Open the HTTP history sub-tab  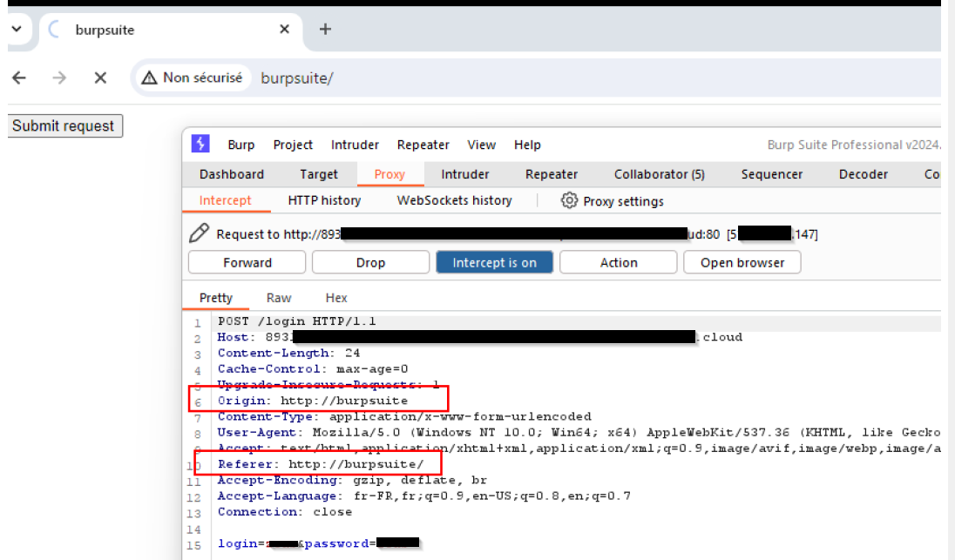[x=325, y=200]
